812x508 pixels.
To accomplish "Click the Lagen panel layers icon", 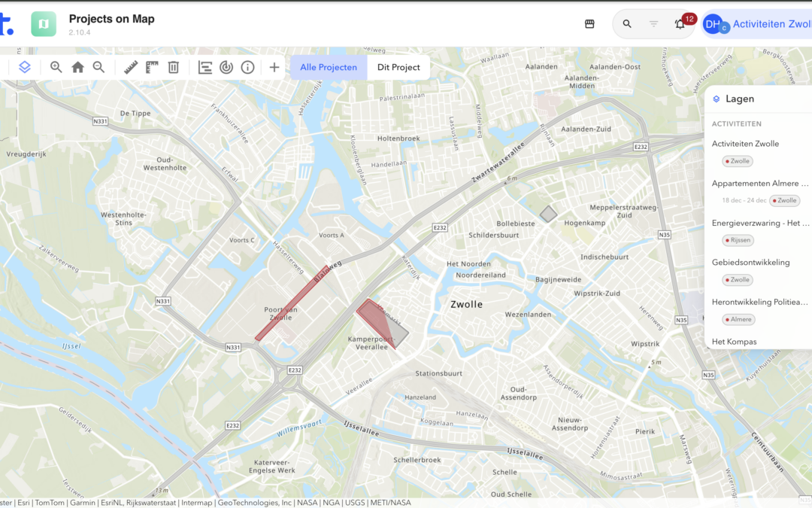I will pos(717,99).
